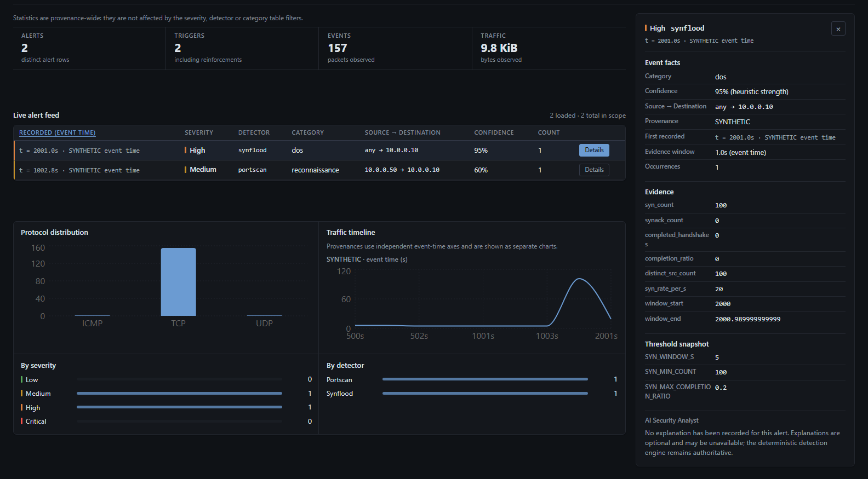Click the Source → Destination column header

(402, 132)
